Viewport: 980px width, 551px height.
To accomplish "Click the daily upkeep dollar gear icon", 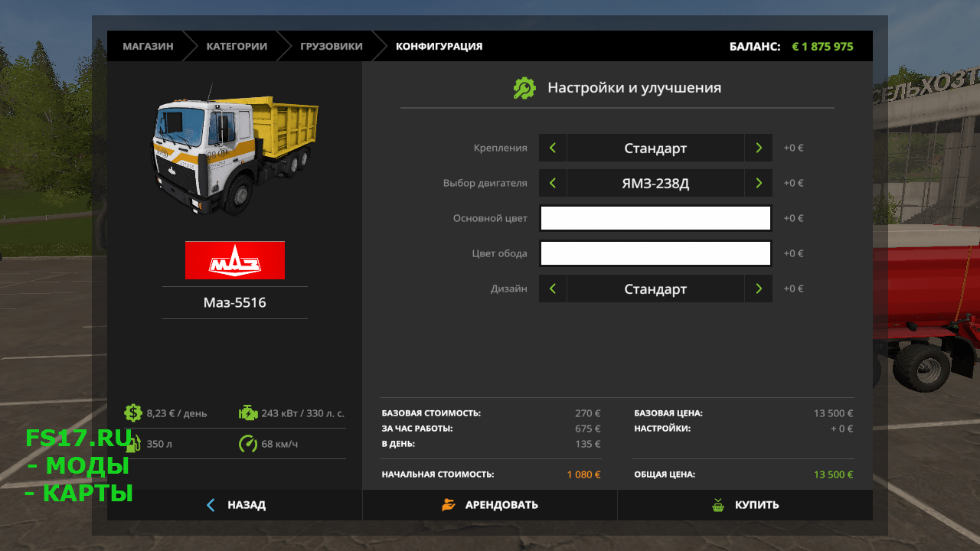I will [133, 413].
